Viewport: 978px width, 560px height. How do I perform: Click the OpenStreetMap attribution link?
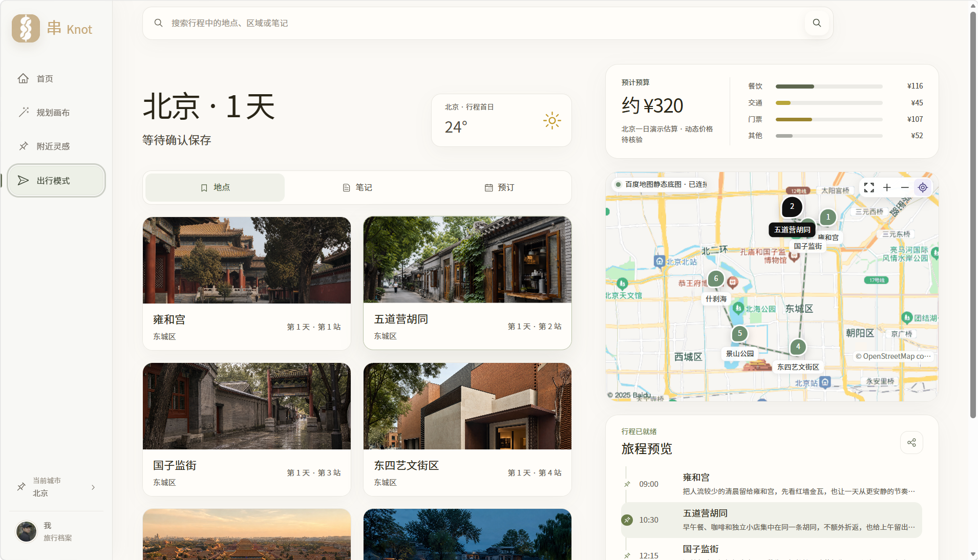pyautogui.click(x=894, y=356)
